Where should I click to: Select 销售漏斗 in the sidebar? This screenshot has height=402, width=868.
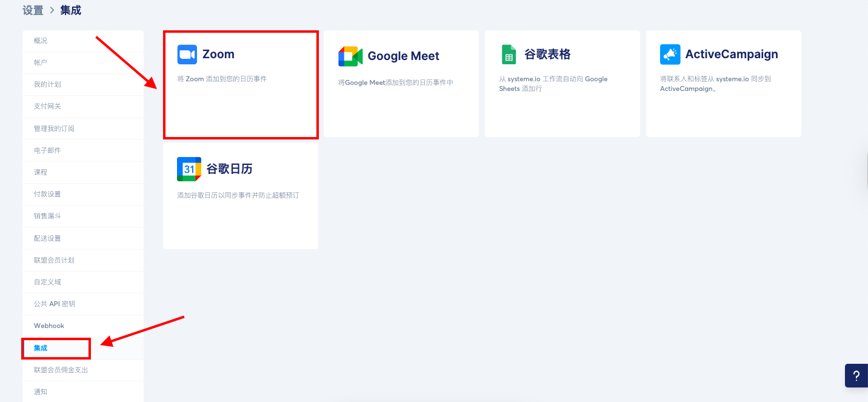click(x=83, y=216)
